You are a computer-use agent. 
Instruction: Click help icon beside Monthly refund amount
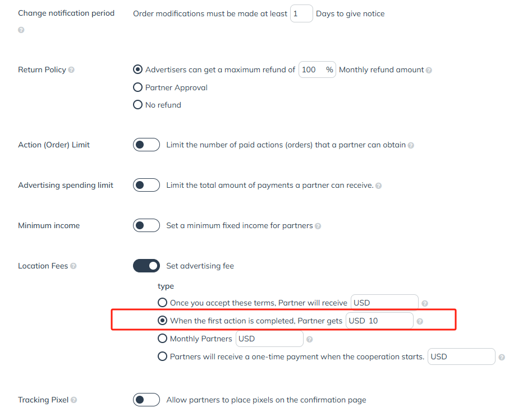[x=429, y=70]
